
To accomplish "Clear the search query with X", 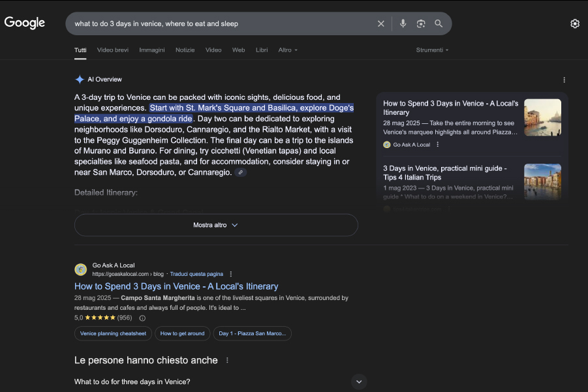I will 380,23.
